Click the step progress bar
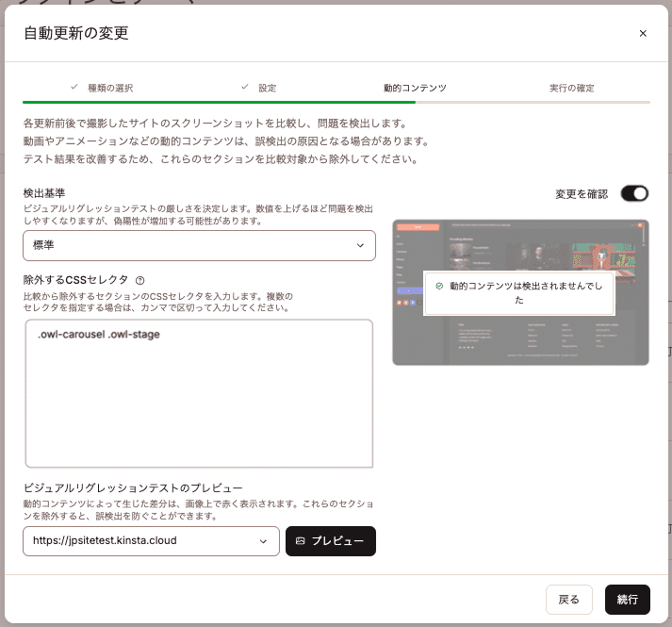The image size is (672, 627). tap(336, 102)
